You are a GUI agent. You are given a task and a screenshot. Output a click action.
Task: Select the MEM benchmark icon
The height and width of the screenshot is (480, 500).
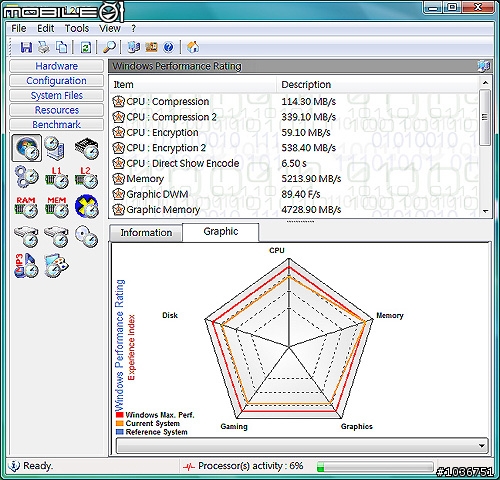point(56,207)
